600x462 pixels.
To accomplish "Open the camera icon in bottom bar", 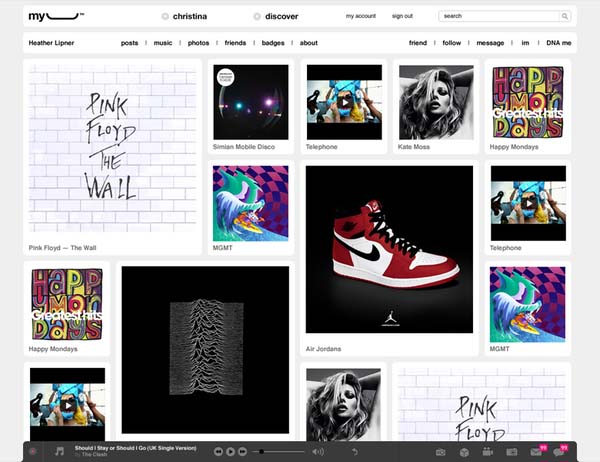I will click(441, 452).
